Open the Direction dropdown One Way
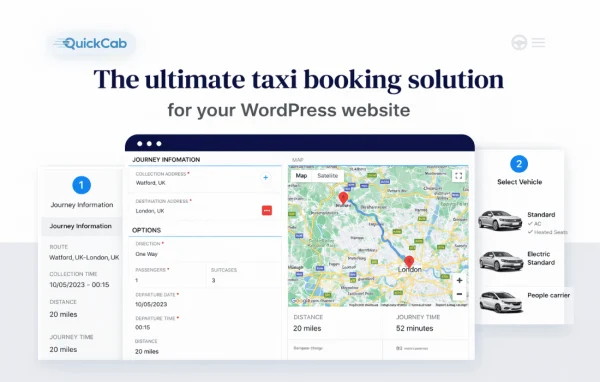600x382 pixels. tap(205, 250)
